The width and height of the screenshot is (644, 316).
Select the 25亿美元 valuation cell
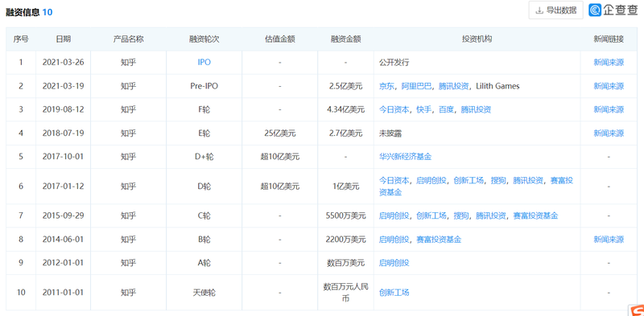click(279, 133)
